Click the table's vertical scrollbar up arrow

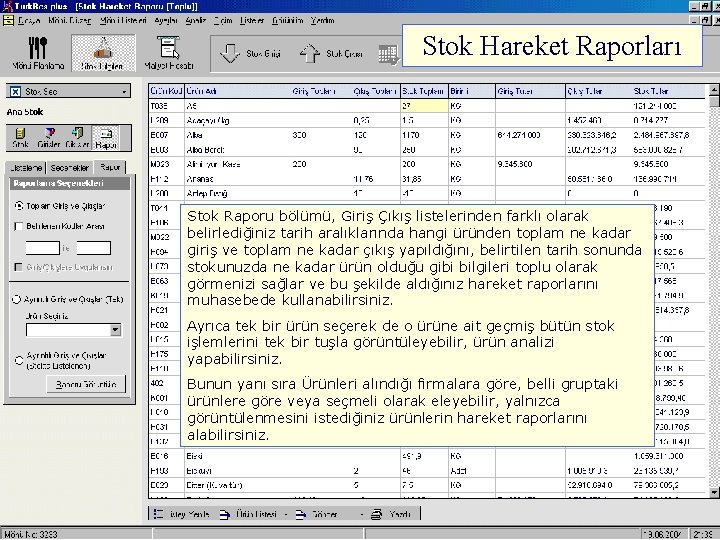click(714, 90)
